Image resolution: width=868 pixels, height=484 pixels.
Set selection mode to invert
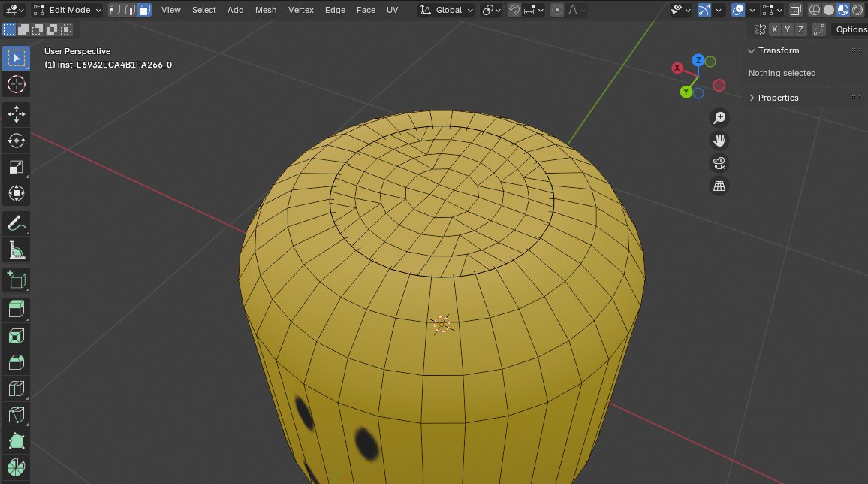[x=52, y=29]
